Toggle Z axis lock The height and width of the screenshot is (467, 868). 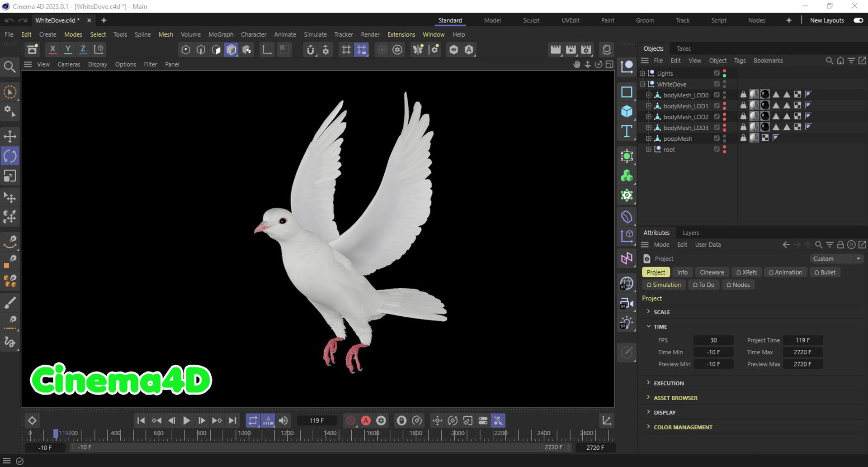(x=83, y=49)
